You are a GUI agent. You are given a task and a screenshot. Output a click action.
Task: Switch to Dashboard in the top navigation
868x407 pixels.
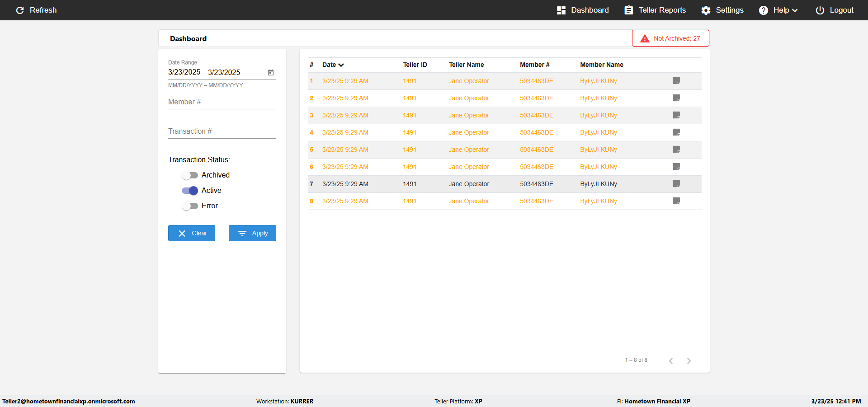(x=583, y=10)
